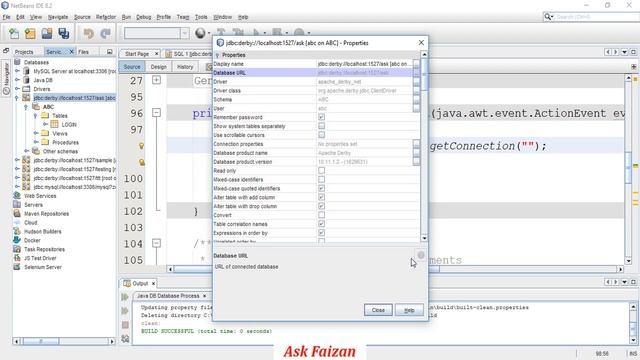640x360 pixels.
Task: Switch to the Design editor tab
Action: click(158, 67)
